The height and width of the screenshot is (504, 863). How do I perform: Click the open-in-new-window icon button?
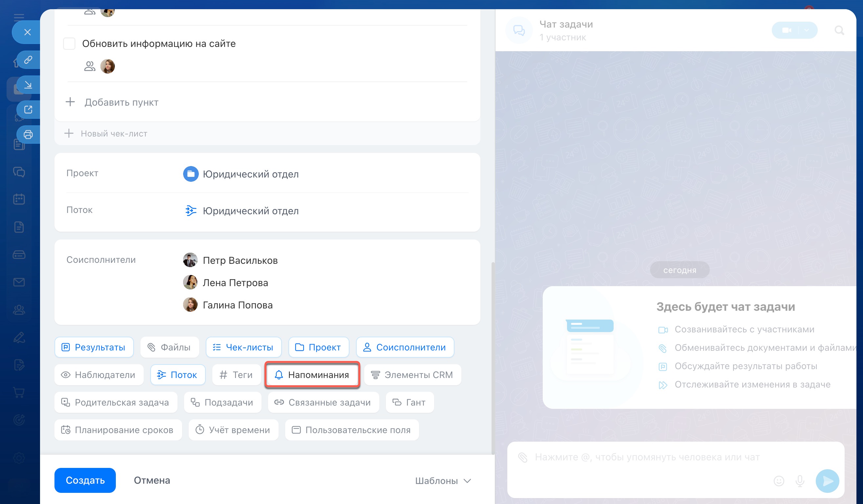[x=28, y=110]
